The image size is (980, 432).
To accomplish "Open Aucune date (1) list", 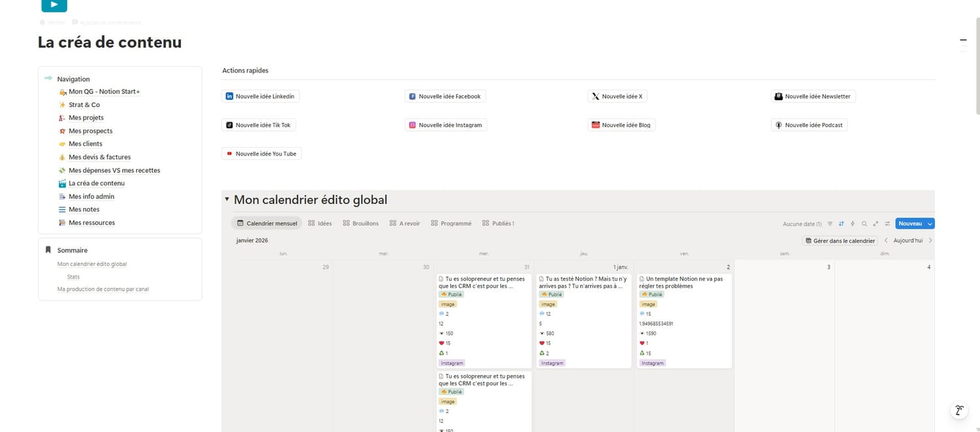I will click(802, 224).
